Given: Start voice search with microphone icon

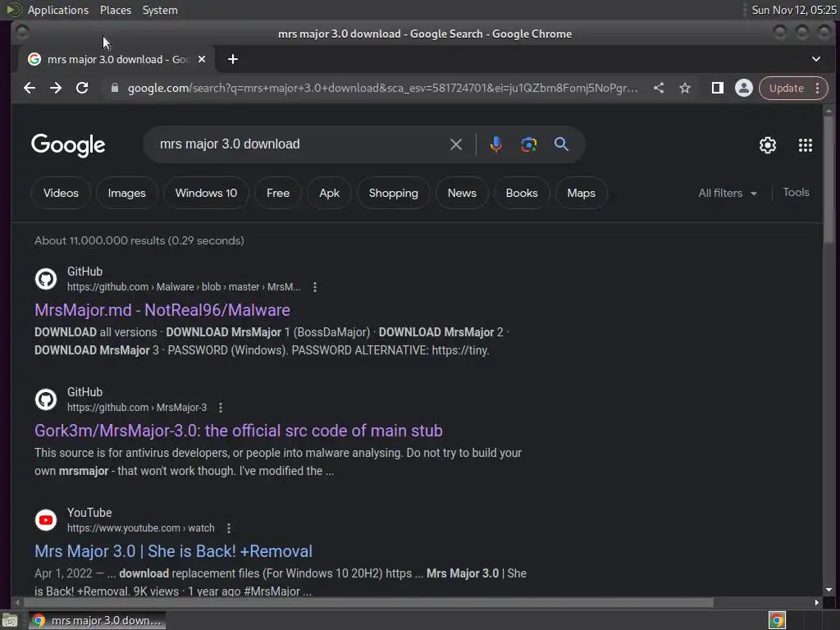Looking at the screenshot, I should tap(496, 144).
